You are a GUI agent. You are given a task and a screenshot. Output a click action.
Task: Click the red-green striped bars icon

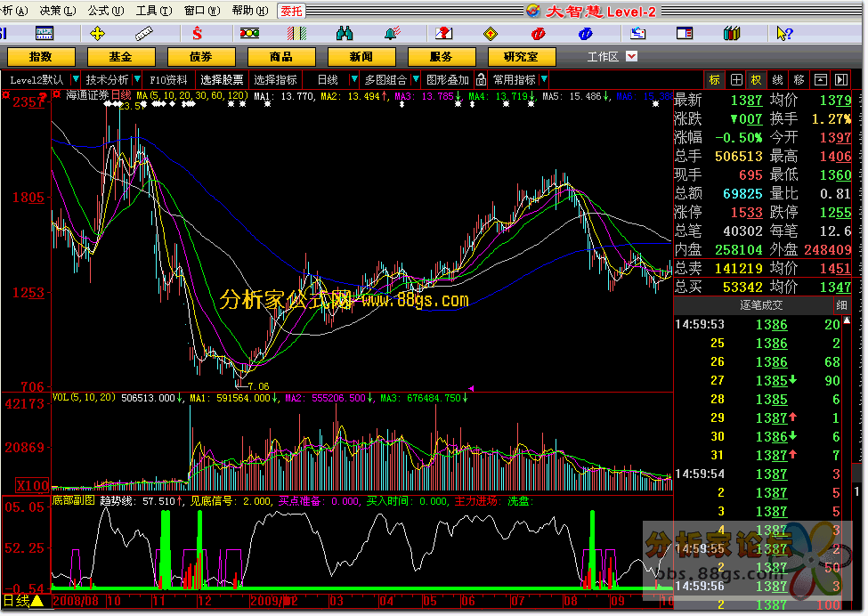pyautogui.click(x=296, y=34)
